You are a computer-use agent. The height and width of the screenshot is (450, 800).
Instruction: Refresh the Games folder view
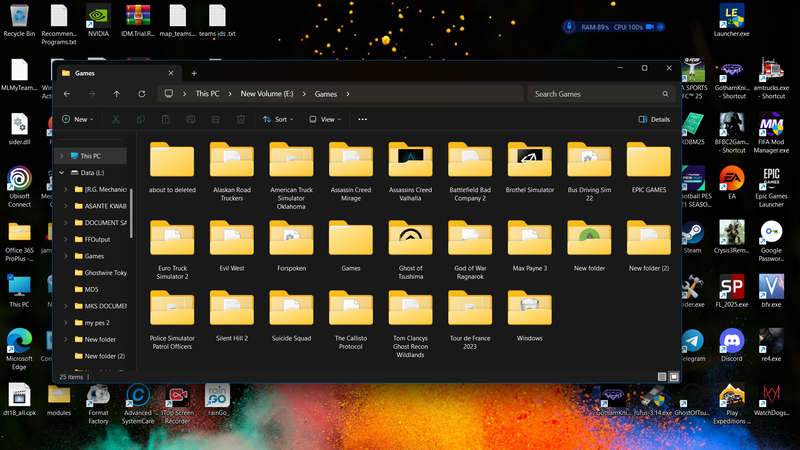click(x=142, y=94)
